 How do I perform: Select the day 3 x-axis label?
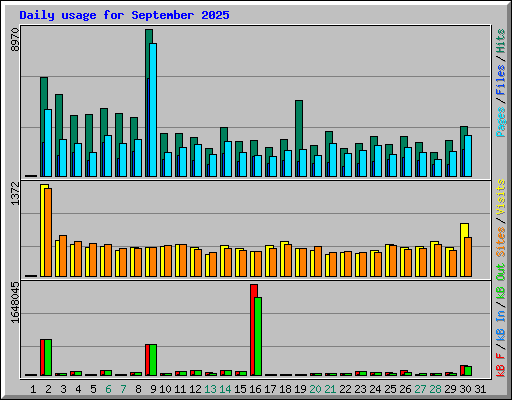(63, 389)
